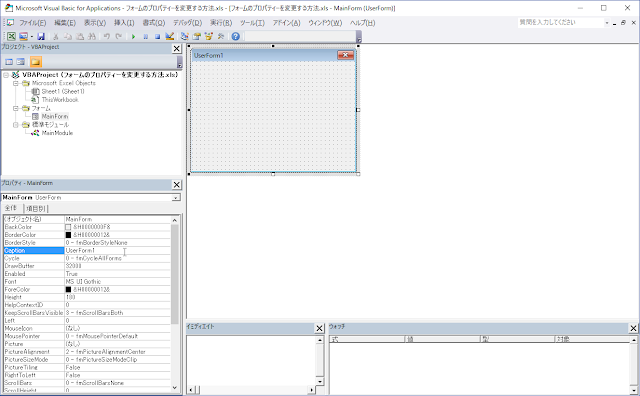
Task: Switch to the 全体 properties tab
Action: [11, 208]
